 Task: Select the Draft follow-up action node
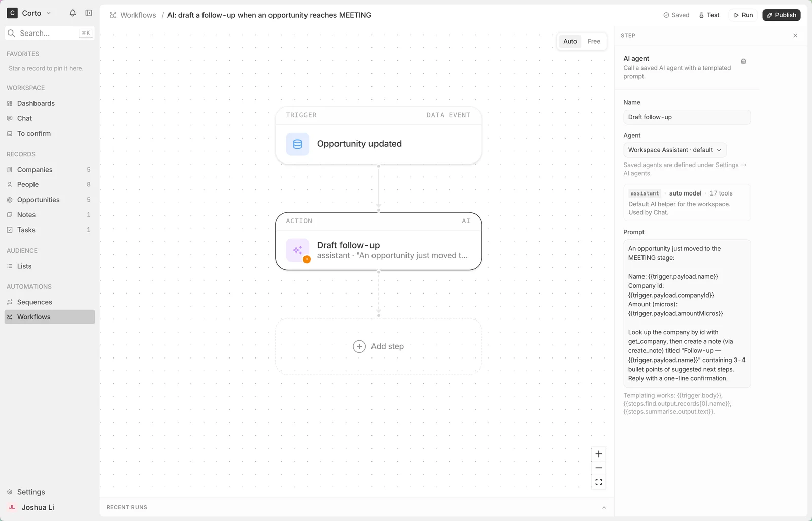(378, 241)
